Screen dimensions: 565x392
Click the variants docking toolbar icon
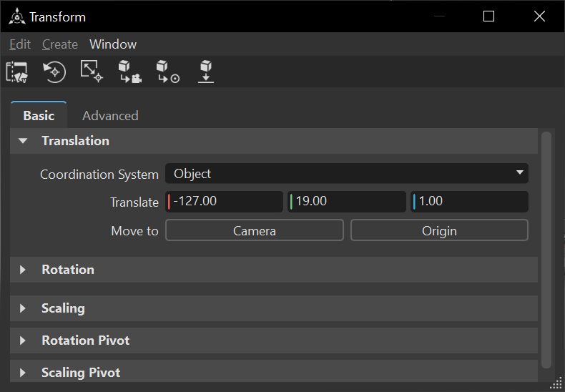point(17,72)
